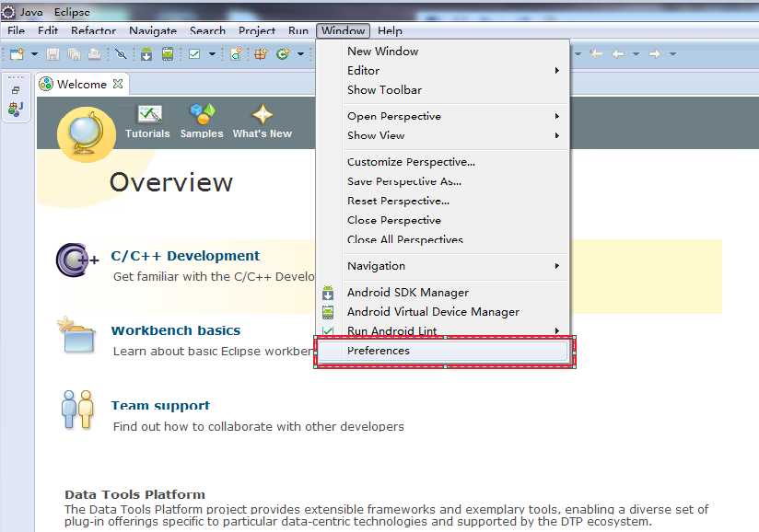Click the Team support people icon
Screen dimensions: 759x532
click(x=77, y=410)
